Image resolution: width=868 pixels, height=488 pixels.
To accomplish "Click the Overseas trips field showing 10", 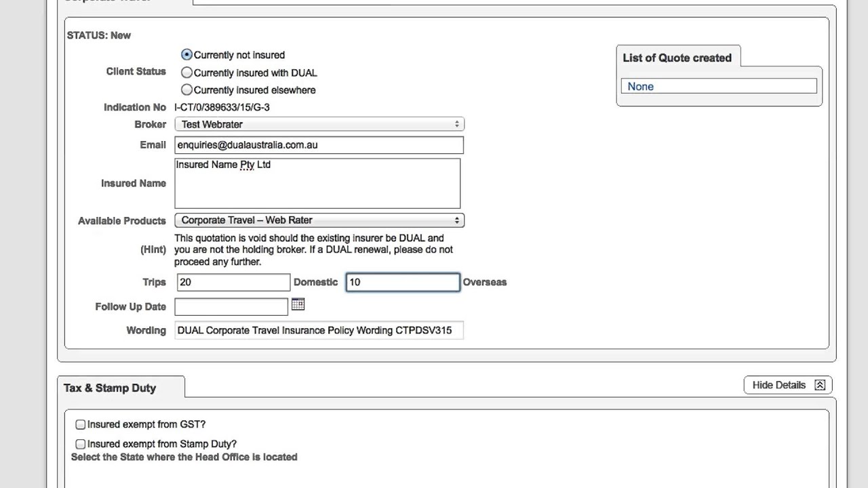I will 403,282.
